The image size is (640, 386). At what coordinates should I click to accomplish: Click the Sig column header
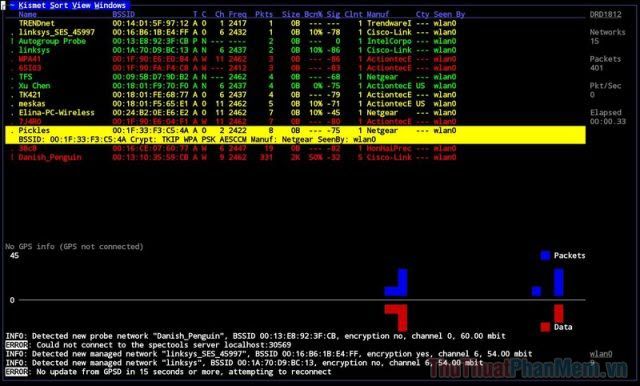click(x=333, y=14)
